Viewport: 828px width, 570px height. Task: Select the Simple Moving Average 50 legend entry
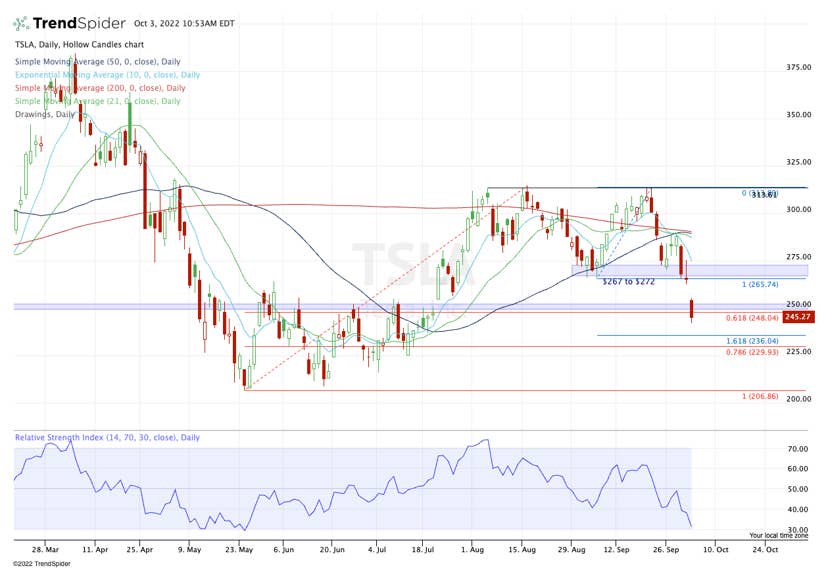[x=105, y=62]
